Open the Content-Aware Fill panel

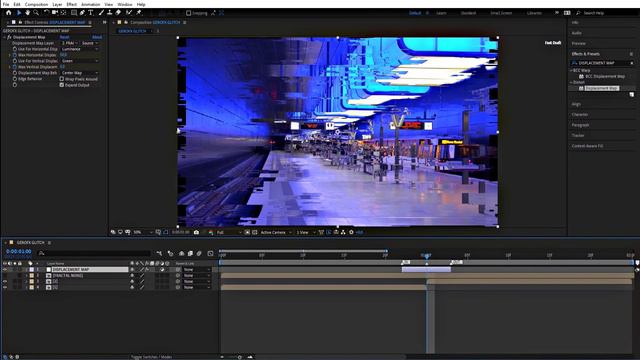tap(587, 146)
